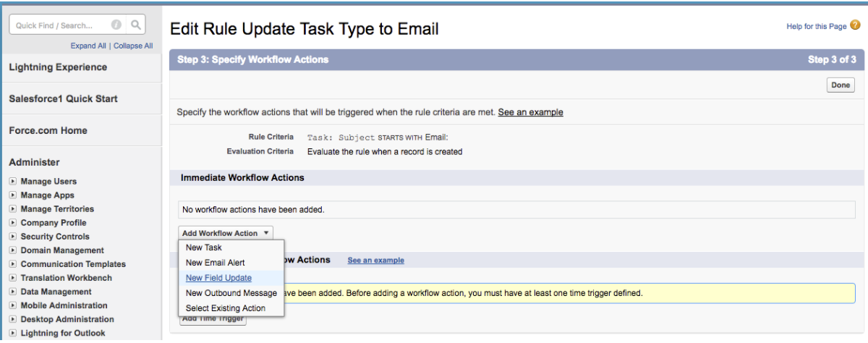
Task: Click the page title Edit Rule Update Task
Action: pos(304,30)
